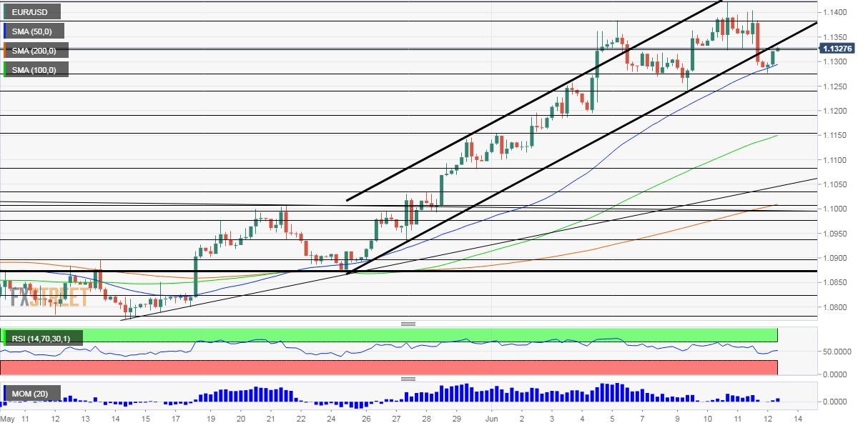Click the 'May' label on date axis
The height and width of the screenshot is (428, 868).
pyautogui.click(x=7, y=418)
